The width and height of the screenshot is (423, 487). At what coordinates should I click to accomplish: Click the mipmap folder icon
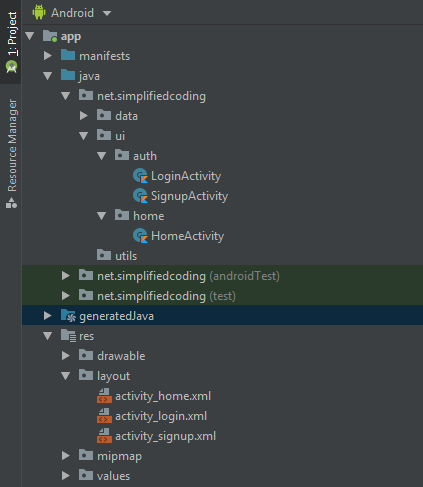coord(86,455)
